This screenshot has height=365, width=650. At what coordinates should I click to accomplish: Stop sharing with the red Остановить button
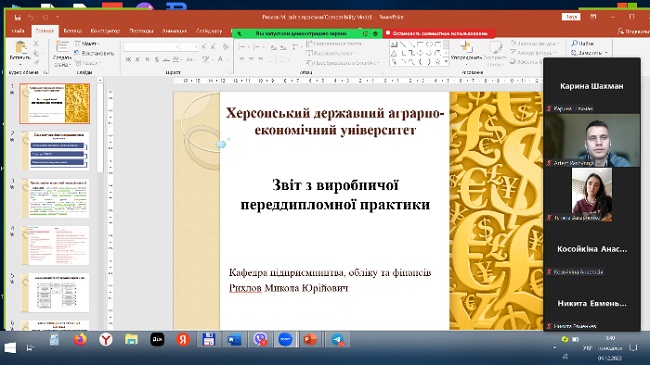pos(439,33)
